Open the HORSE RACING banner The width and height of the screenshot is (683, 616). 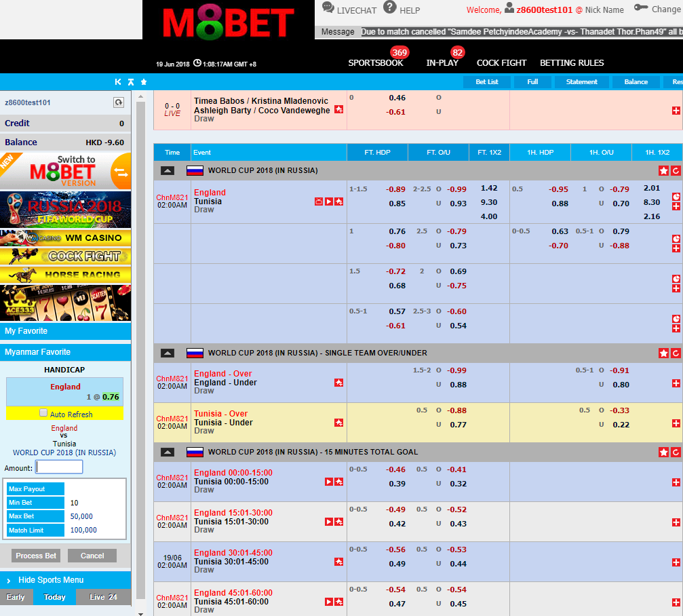[x=65, y=275]
